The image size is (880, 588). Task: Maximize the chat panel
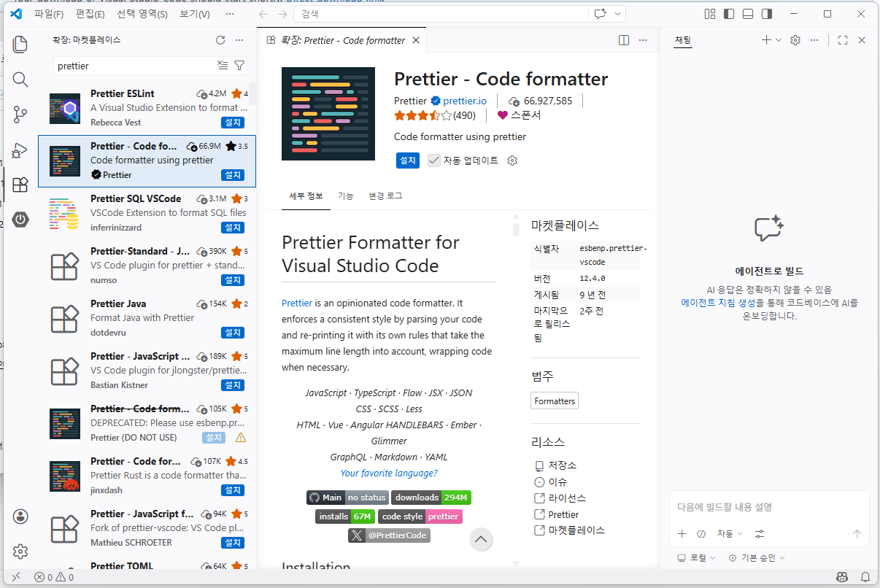pos(843,40)
